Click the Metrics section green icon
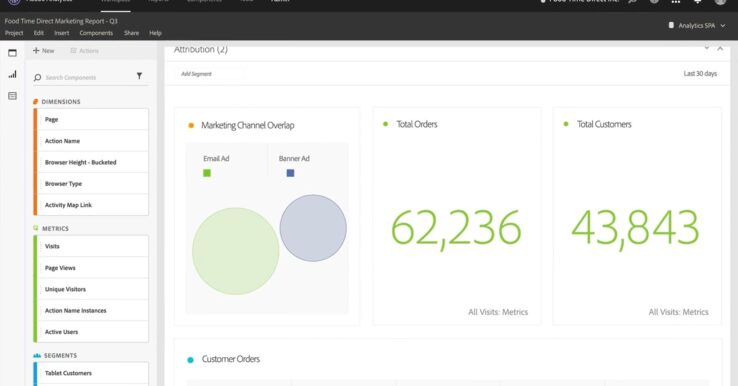This screenshot has height=386, width=738. [x=35, y=228]
